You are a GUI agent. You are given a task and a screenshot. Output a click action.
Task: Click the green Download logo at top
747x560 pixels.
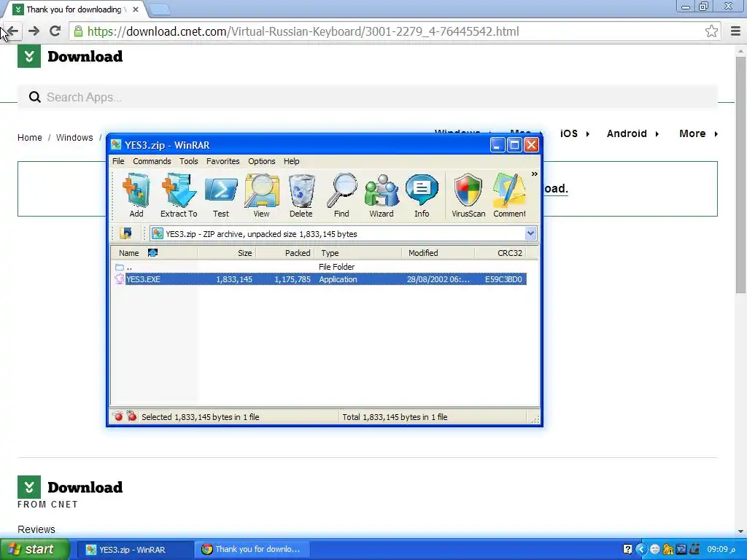[x=70, y=56]
